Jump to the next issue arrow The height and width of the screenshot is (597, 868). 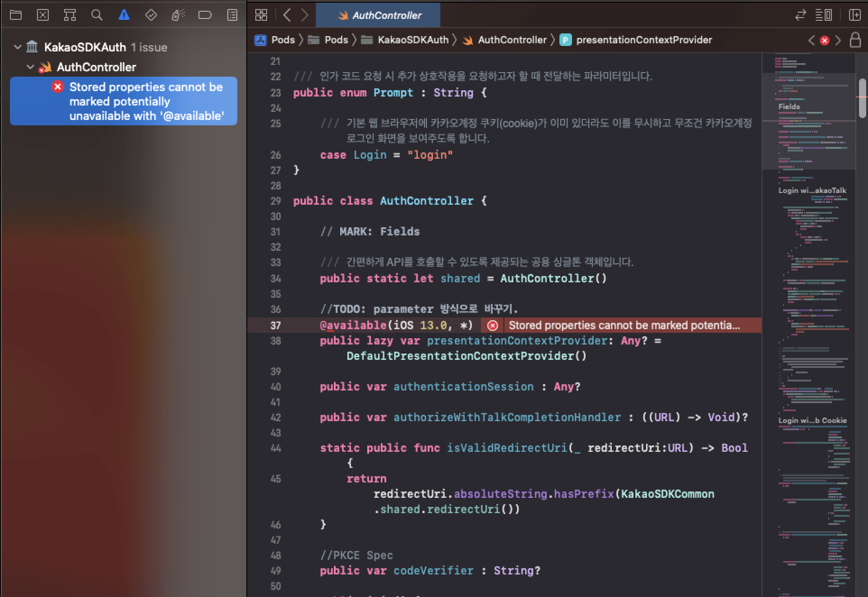point(838,41)
